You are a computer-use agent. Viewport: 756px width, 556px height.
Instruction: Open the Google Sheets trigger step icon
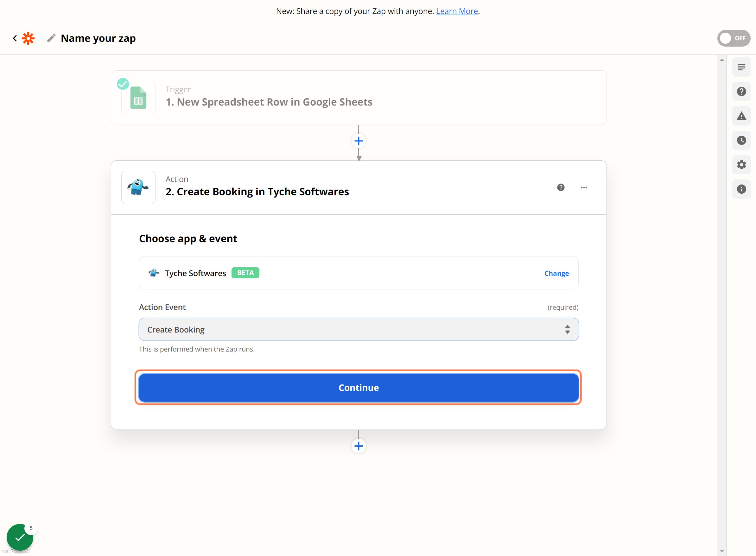[138, 98]
